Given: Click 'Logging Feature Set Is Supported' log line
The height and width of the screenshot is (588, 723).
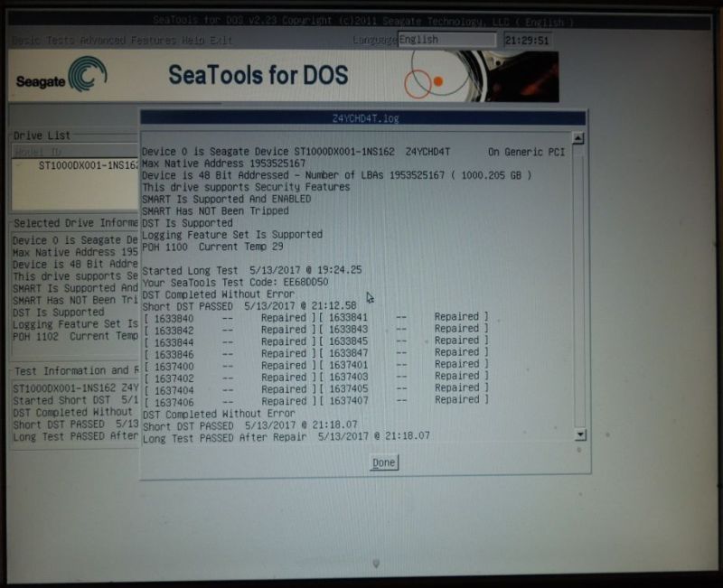Looking at the screenshot, I should click(232, 235).
